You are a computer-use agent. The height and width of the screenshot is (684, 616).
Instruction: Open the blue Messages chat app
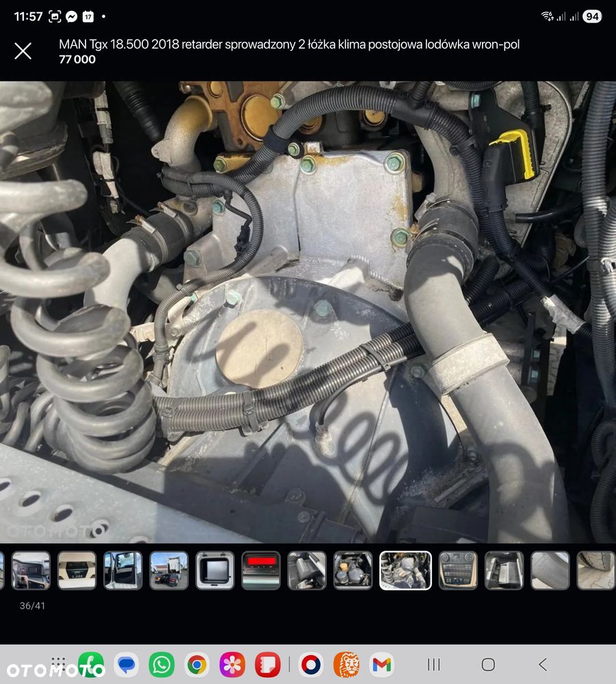pos(126,664)
